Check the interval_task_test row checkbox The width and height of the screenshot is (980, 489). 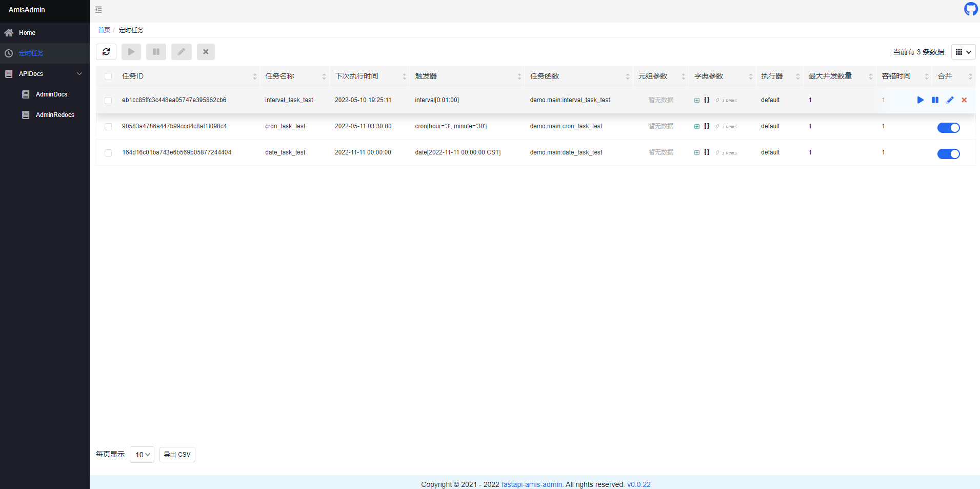(108, 101)
